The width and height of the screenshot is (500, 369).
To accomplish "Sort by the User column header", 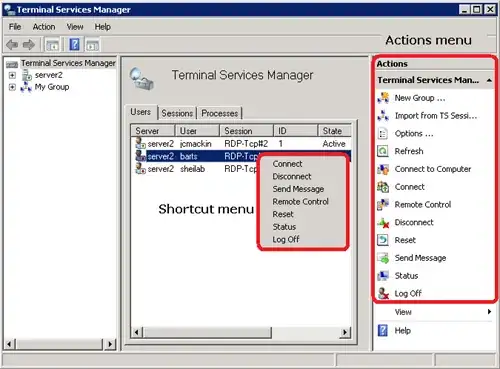I will tap(197, 131).
